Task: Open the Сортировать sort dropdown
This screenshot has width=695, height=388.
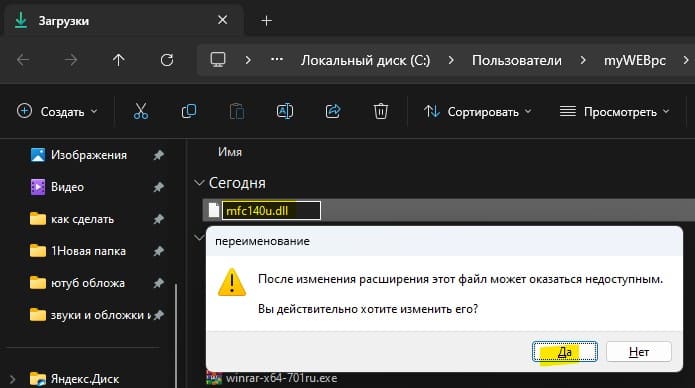Action: pyautogui.click(x=478, y=111)
